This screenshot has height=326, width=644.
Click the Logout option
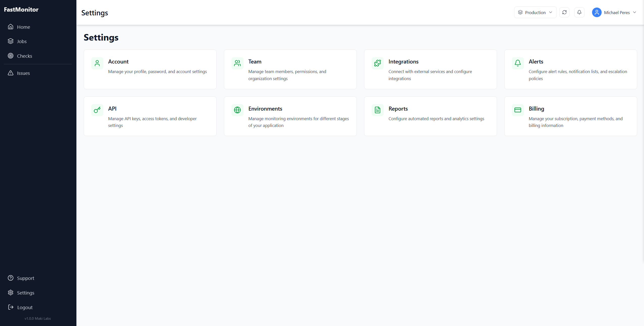pos(25,307)
